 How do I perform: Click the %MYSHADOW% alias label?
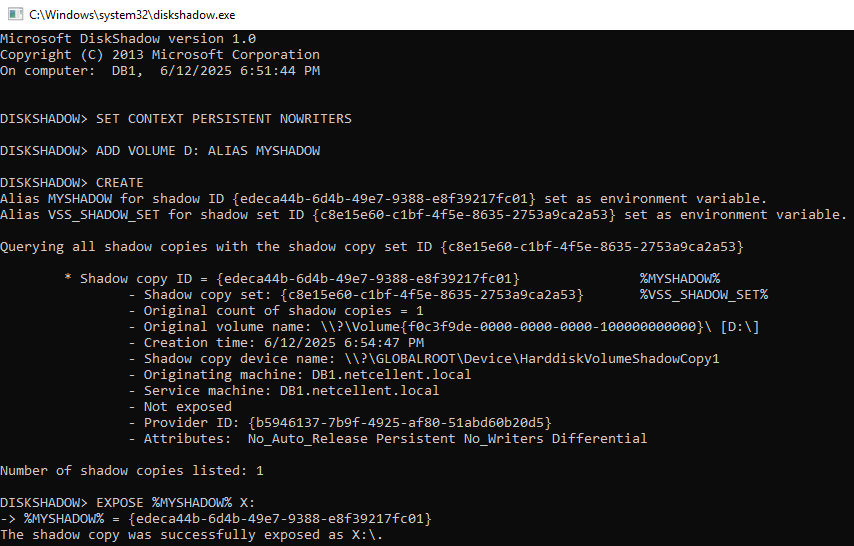[680, 279]
